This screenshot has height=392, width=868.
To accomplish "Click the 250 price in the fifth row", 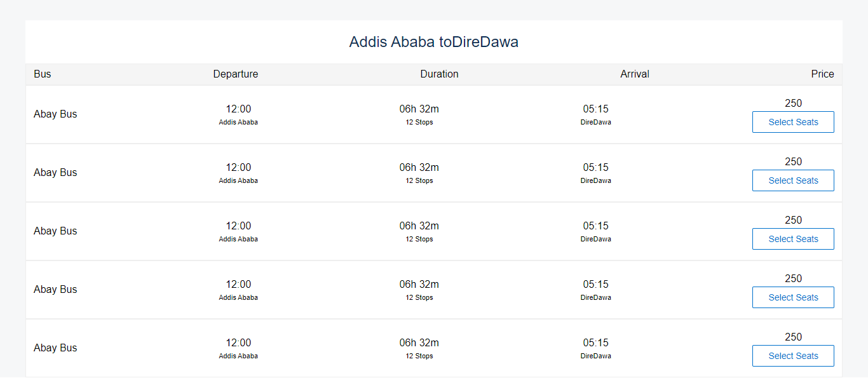I will point(793,337).
